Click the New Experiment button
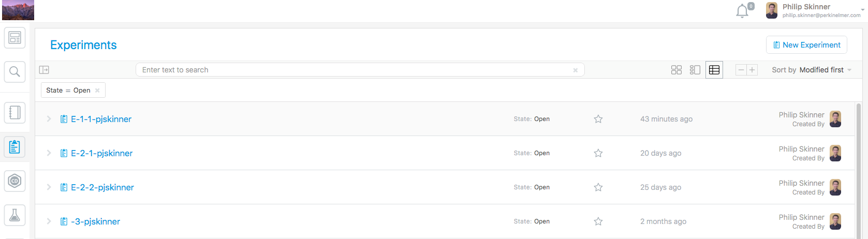This screenshot has height=239, width=868. (x=806, y=45)
